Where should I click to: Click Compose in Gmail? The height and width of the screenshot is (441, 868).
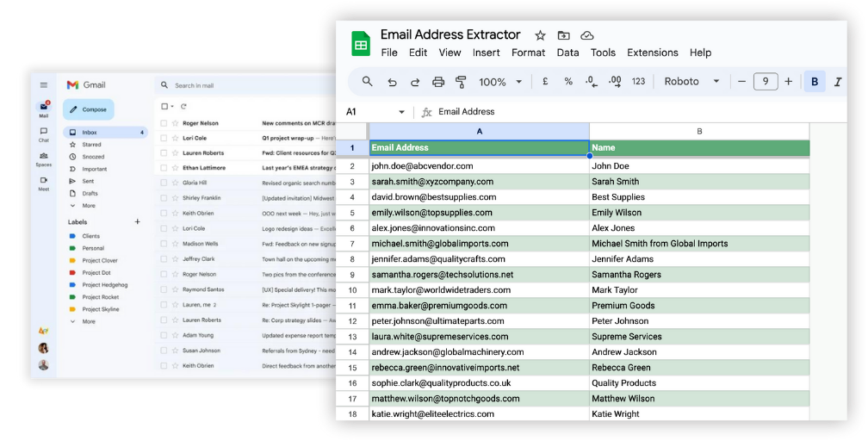pyautogui.click(x=89, y=109)
